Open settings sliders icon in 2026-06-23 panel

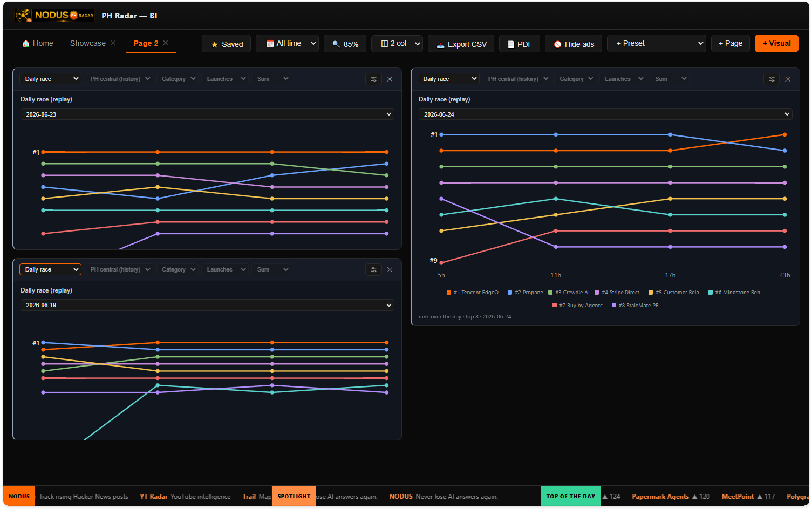point(373,79)
